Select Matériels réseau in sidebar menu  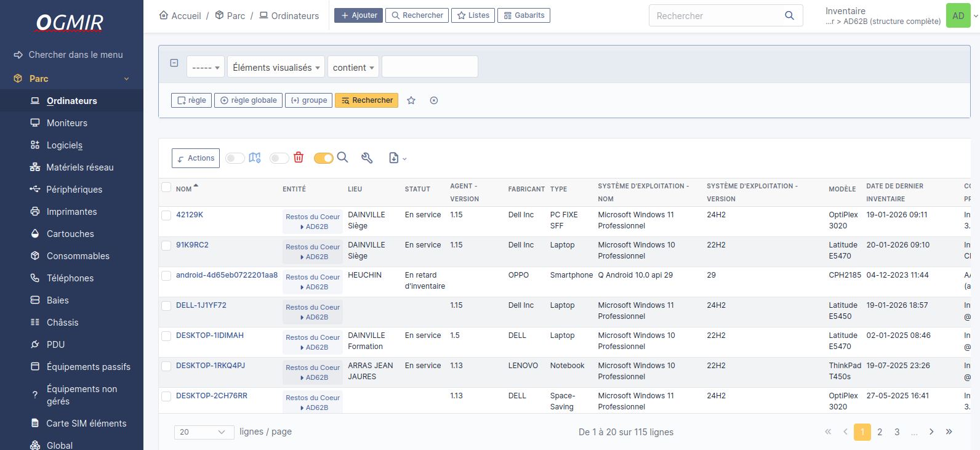[x=80, y=167]
